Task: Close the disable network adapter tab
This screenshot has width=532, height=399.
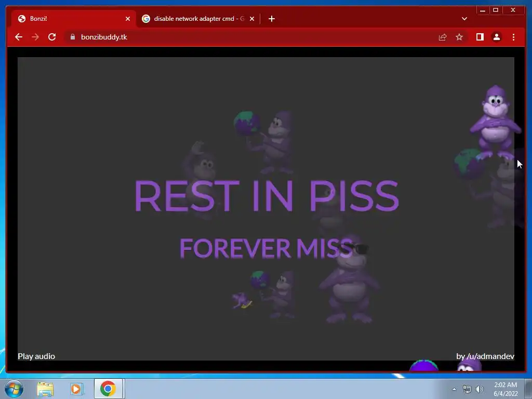Action: (x=252, y=19)
